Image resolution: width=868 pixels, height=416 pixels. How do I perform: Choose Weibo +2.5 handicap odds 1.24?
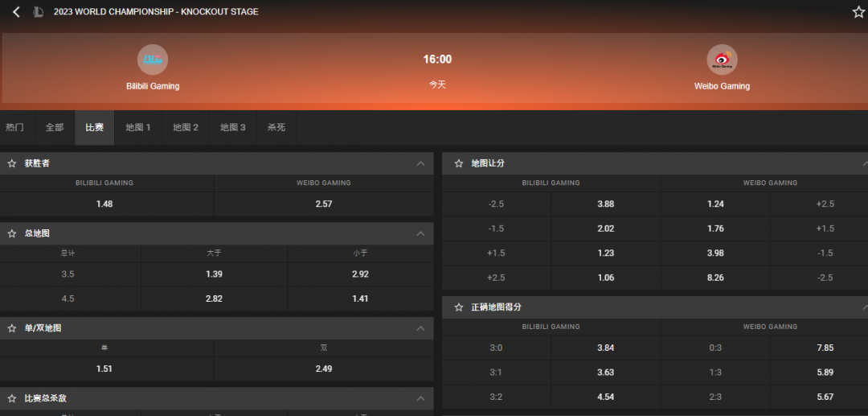point(715,204)
